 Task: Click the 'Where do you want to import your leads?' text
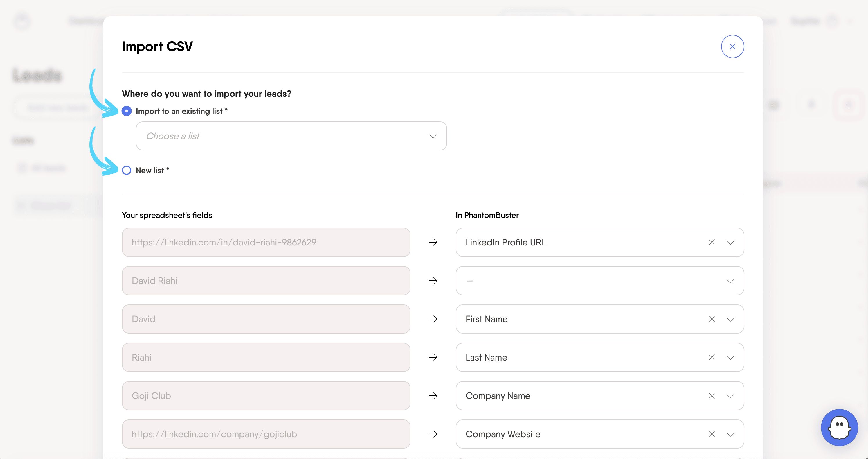tap(207, 94)
